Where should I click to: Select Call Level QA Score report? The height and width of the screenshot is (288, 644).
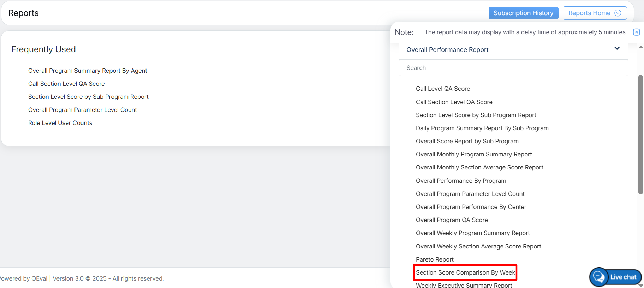pos(443,89)
